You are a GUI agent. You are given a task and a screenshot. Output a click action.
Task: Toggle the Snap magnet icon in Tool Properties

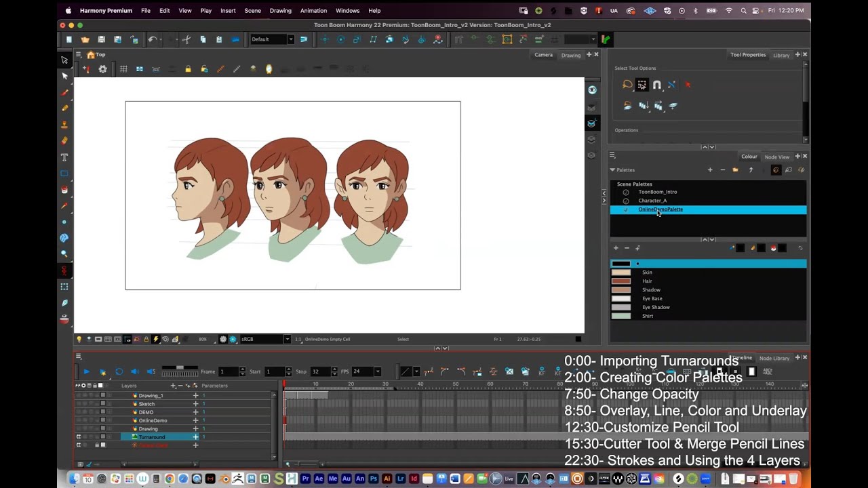[x=657, y=85]
